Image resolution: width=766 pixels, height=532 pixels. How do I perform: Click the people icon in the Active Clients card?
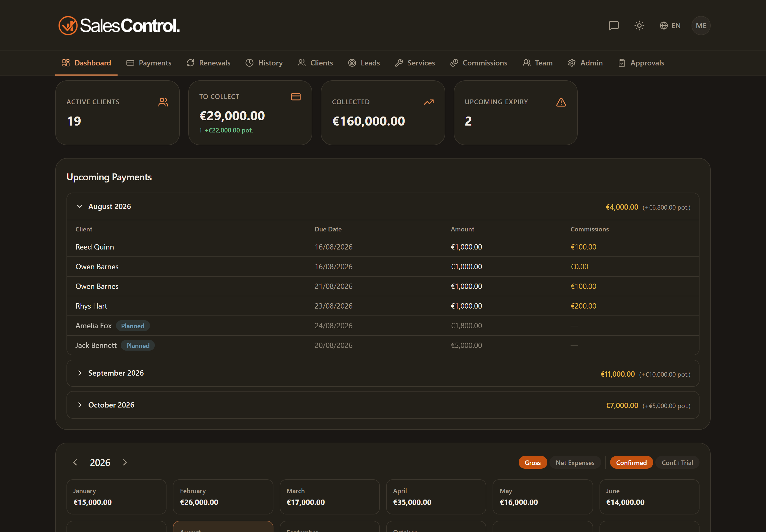[163, 102]
